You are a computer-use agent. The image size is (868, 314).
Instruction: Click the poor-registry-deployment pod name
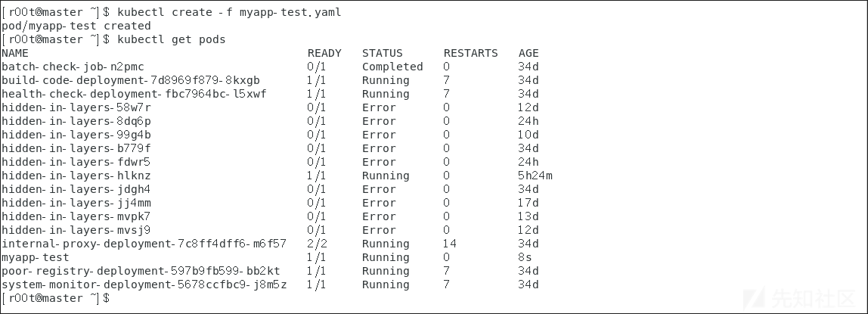pos(141,271)
